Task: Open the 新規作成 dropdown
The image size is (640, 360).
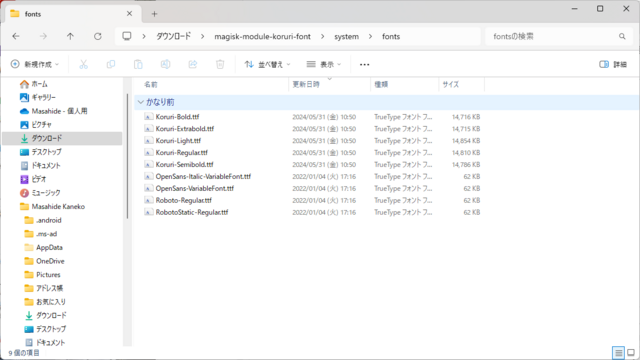Action: tap(35, 64)
